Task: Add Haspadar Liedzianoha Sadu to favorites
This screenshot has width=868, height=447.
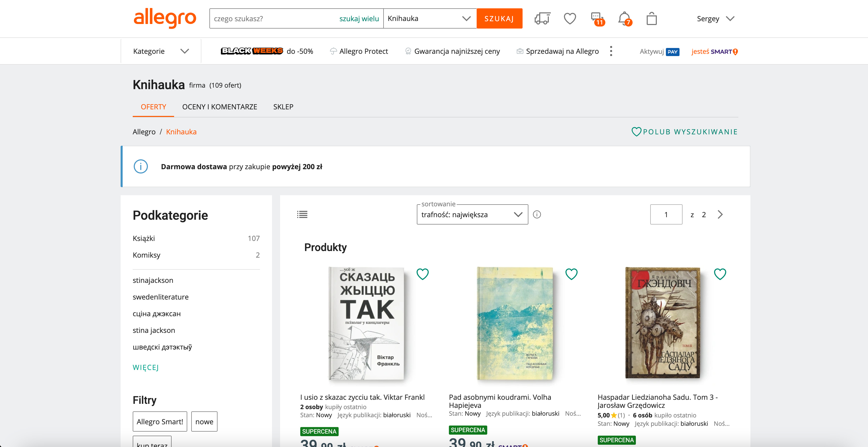Action: 720,274
